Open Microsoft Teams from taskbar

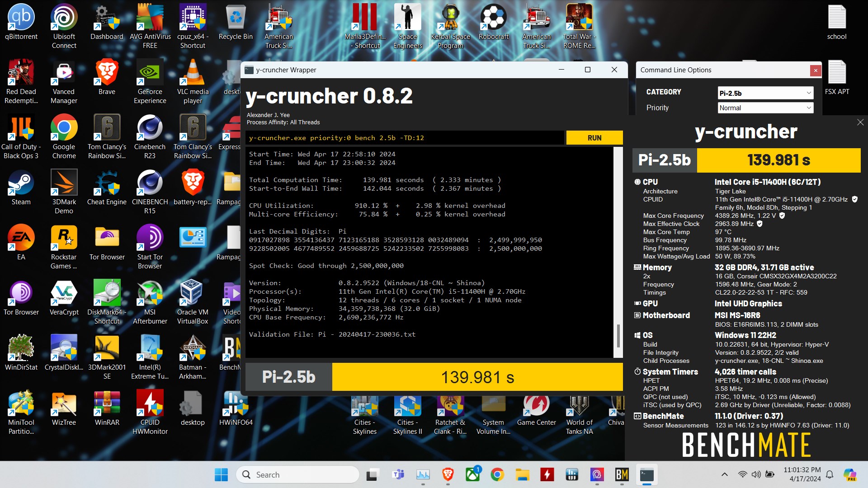398,474
